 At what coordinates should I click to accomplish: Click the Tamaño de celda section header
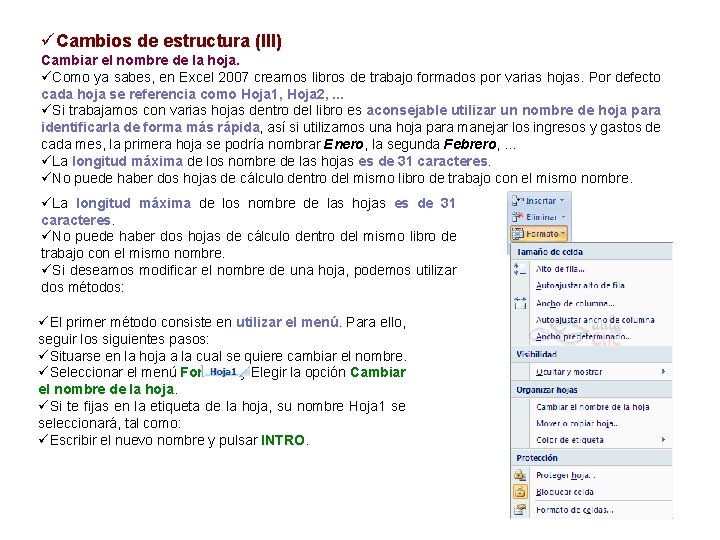[x=549, y=252]
